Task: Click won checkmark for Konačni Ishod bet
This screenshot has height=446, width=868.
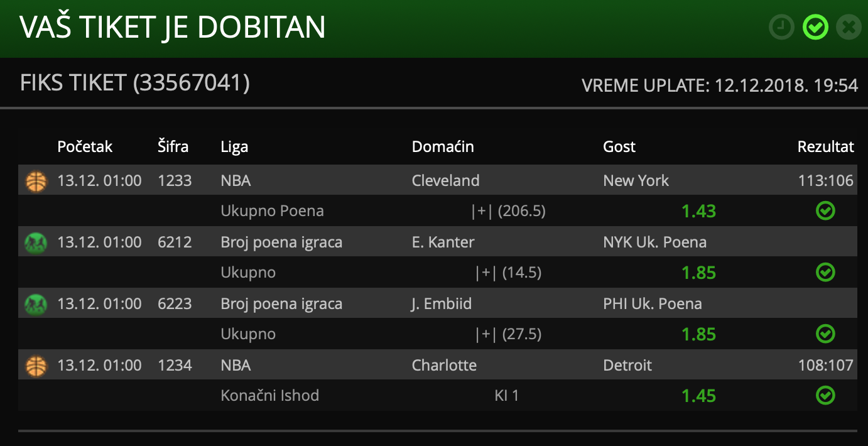Action: [x=825, y=396]
